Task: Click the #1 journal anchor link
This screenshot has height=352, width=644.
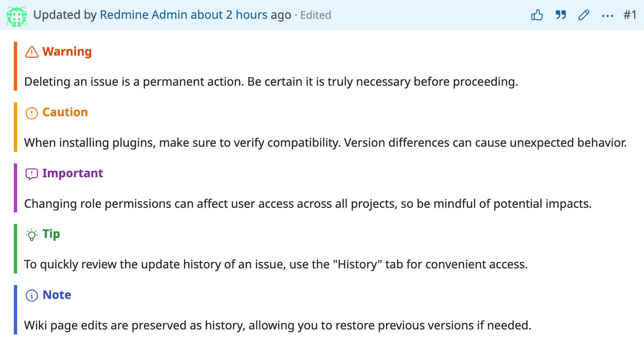Action: [x=630, y=15]
